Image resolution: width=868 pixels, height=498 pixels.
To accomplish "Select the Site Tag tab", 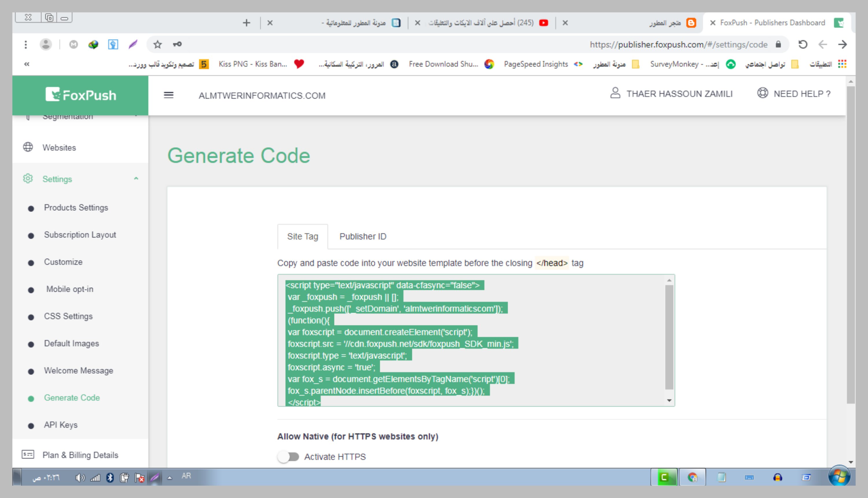I will [302, 236].
